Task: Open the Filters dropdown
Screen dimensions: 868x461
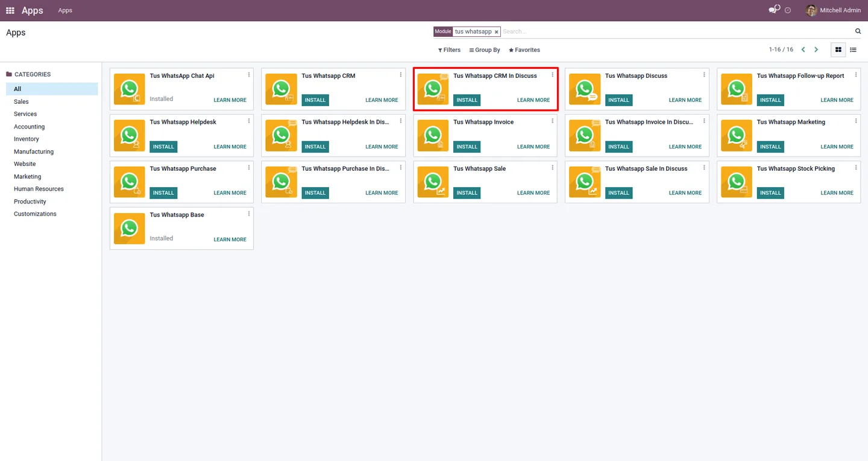Action: click(449, 50)
